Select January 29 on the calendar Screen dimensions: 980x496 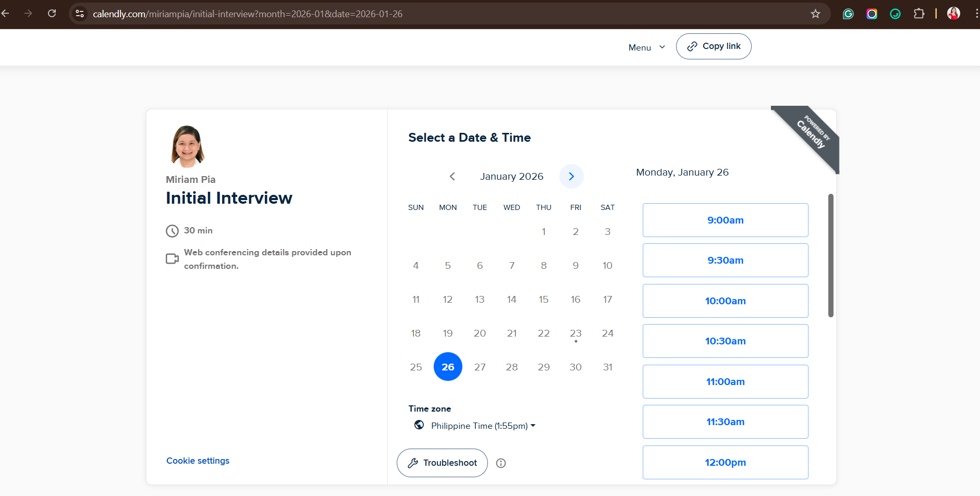click(544, 367)
